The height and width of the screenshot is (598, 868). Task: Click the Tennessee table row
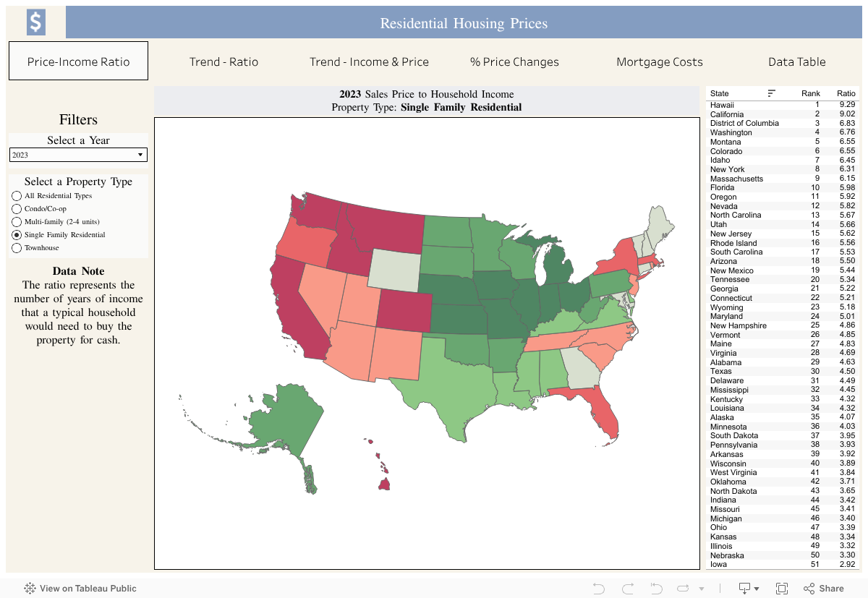[x=783, y=279]
